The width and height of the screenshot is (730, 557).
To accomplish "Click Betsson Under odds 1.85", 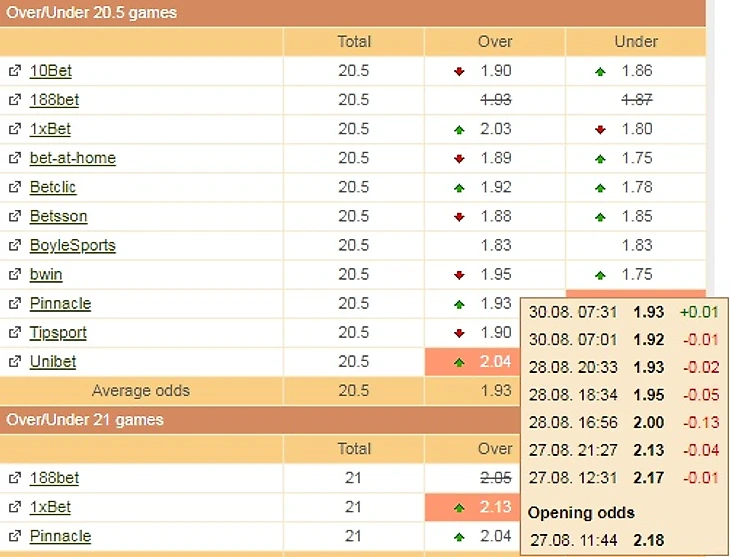I will (637, 216).
